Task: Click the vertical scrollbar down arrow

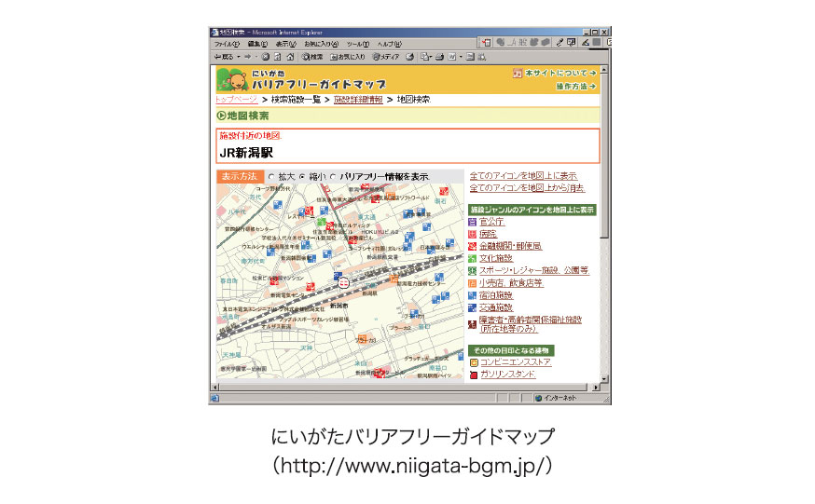Action: coord(604,379)
